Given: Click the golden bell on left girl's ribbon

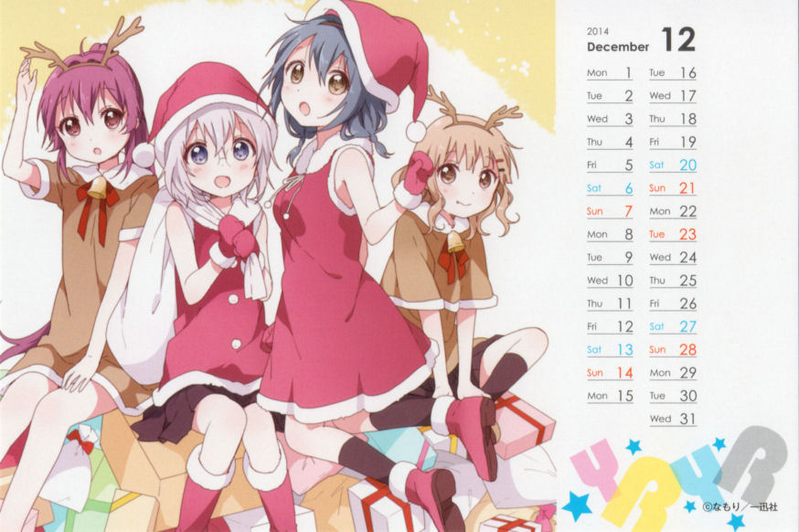Looking at the screenshot, I should click(x=97, y=187).
